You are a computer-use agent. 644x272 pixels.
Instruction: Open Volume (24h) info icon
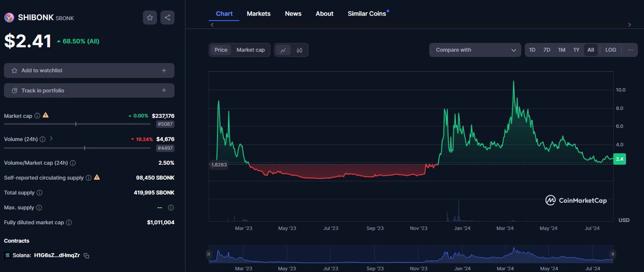coord(42,139)
